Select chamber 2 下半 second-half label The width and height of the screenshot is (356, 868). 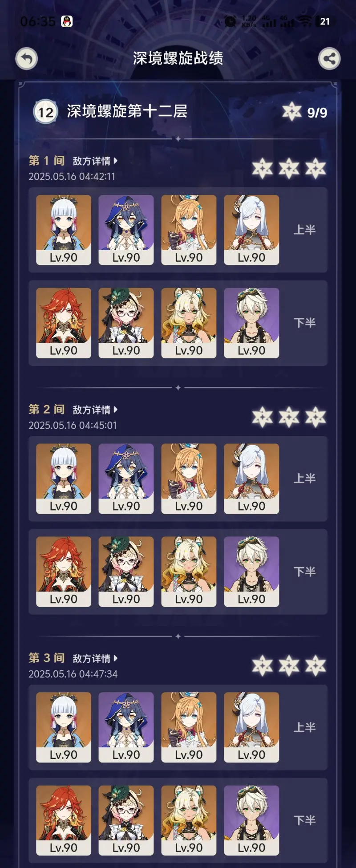[x=305, y=572]
